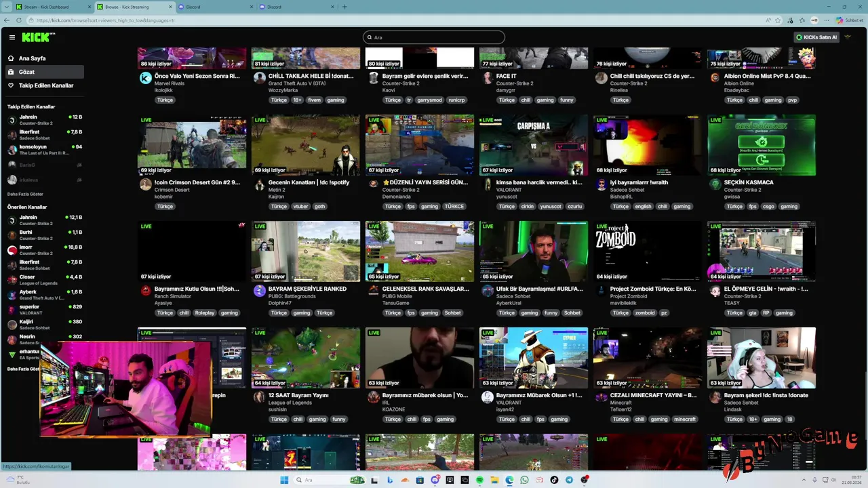The height and width of the screenshot is (488, 868).
Task: Open recommended channel imorr
Action: [44, 250]
